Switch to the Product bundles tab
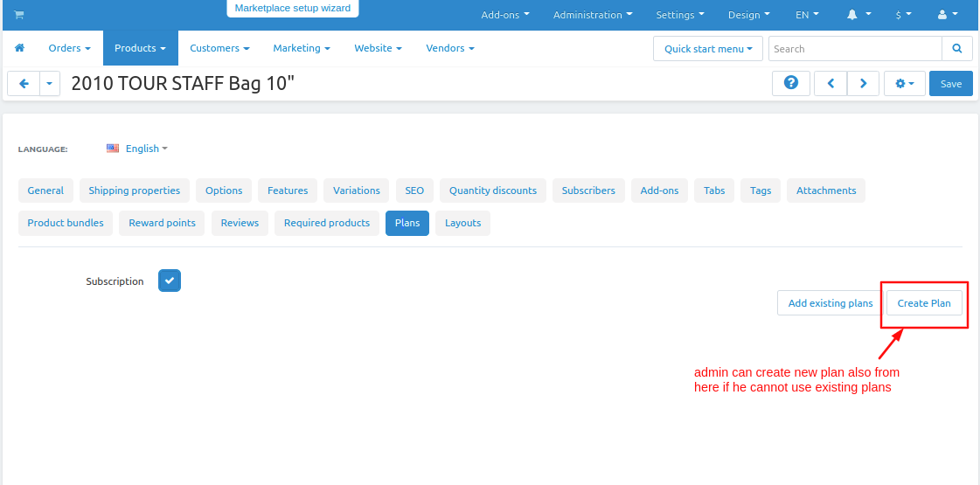980x485 pixels. click(x=66, y=223)
